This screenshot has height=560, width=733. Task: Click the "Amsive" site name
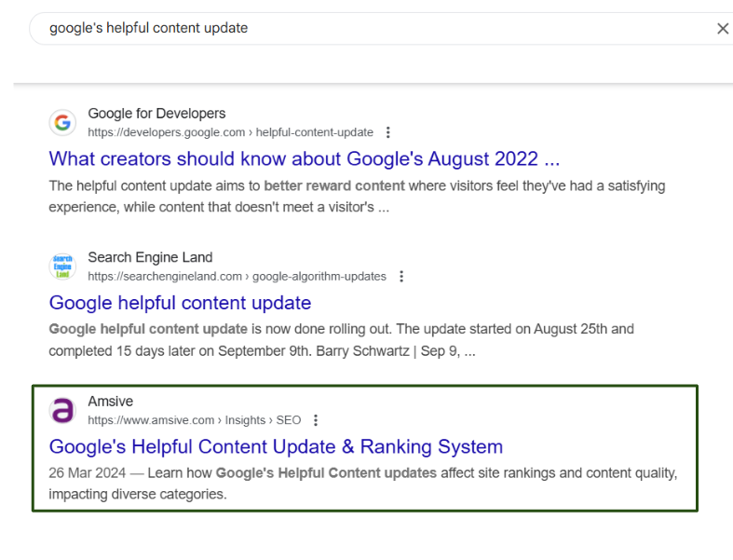110,402
